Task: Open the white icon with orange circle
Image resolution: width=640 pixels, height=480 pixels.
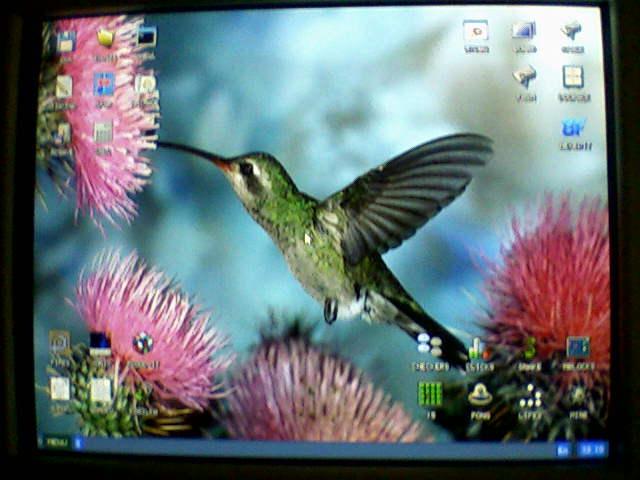Action: click(476, 31)
